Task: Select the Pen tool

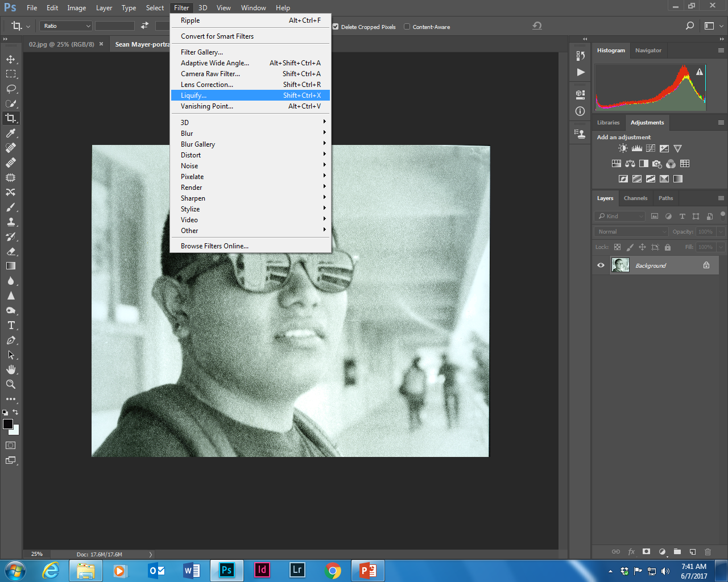Action: click(11, 340)
